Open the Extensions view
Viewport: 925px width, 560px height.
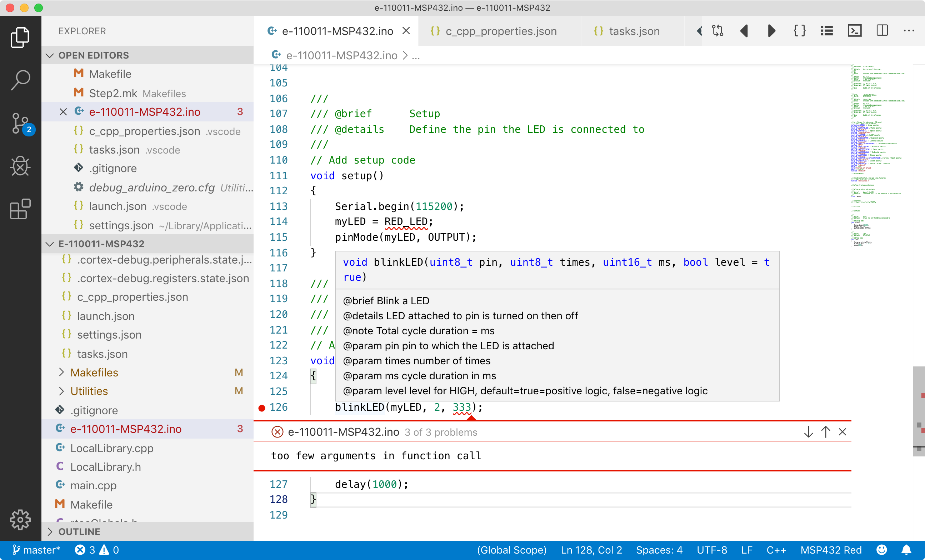pyautogui.click(x=20, y=209)
